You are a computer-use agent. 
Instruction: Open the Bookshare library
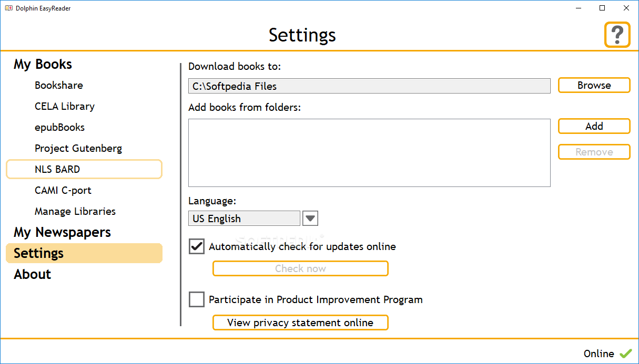click(x=59, y=85)
